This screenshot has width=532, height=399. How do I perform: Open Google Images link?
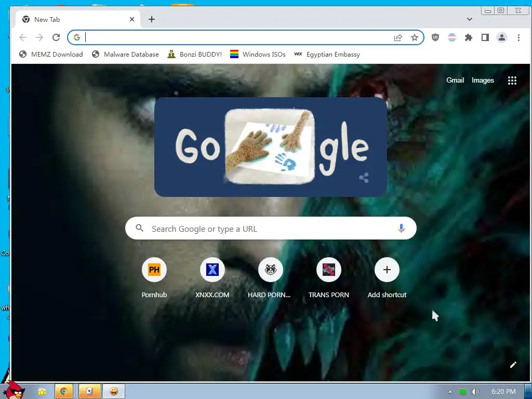tap(483, 81)
